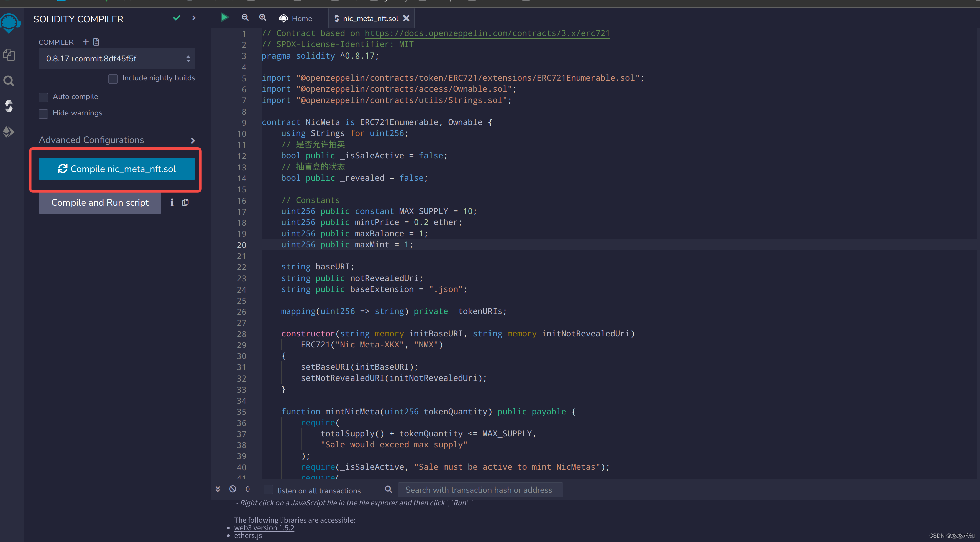Image resolution: width=980 pixels, height=542 pixels.
Task: Click the 'import ERC721Enumerable.sol' line
Action: 453,78
